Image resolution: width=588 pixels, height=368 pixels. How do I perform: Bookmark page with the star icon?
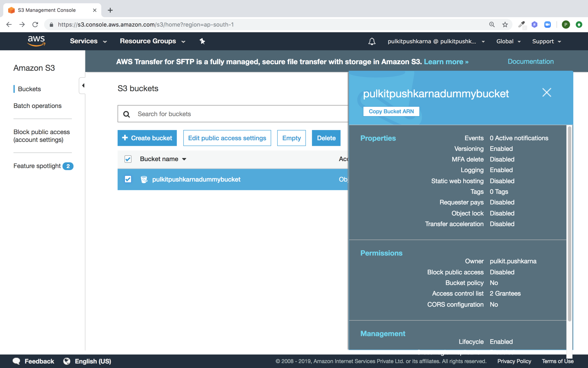click(x=505, y=25)
